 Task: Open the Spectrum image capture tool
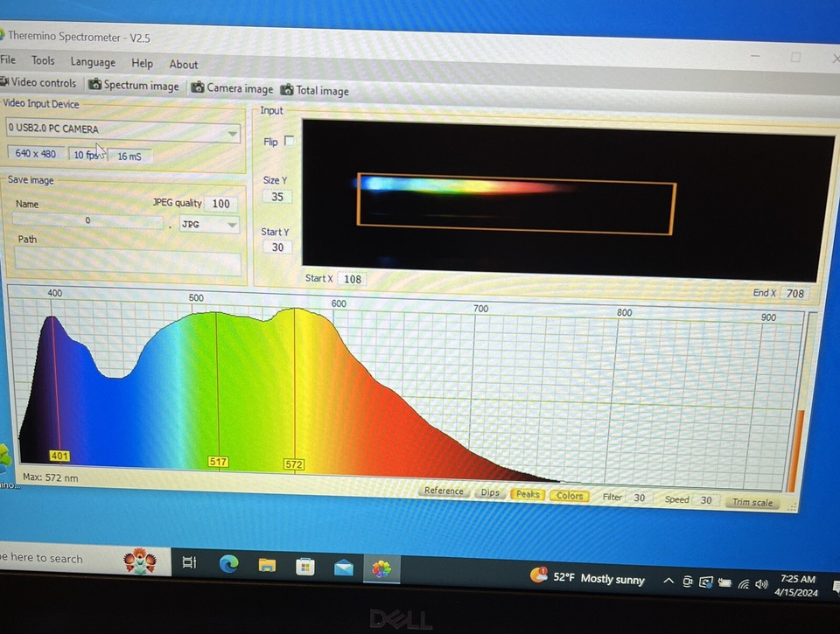133,85
